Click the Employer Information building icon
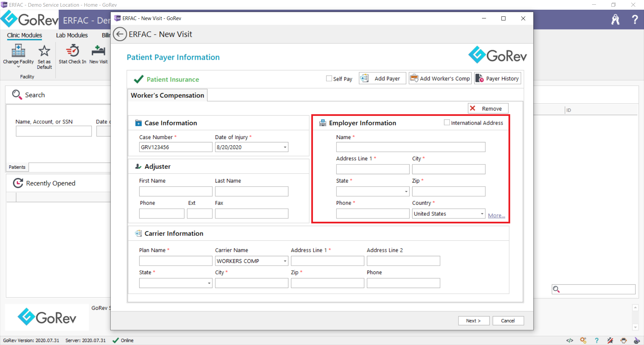The width and height of the screenshot is (644, 345). [323, 123]
